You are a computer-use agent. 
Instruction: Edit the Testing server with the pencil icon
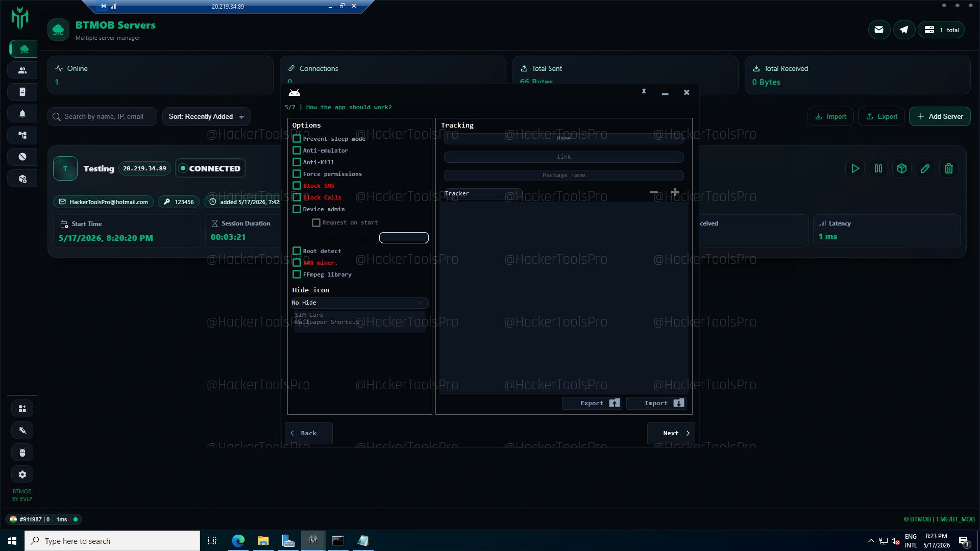925,168
